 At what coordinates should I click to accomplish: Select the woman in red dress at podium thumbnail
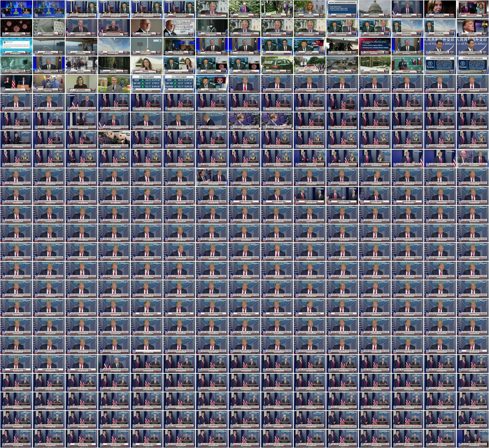pyautogui.click(x=16, y=84)
